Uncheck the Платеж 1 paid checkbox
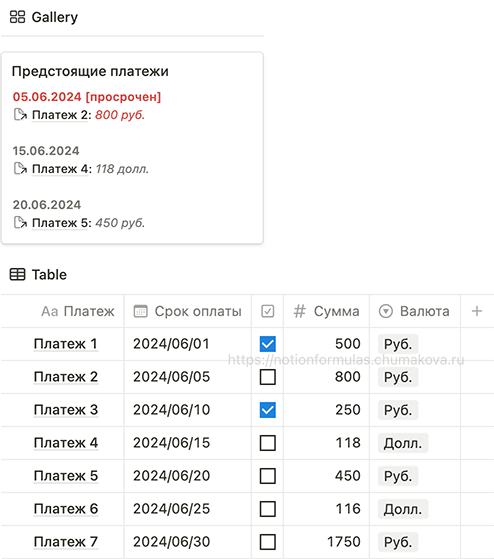Image resolution: width=494 pixels, height=559 pixels. 268,344
